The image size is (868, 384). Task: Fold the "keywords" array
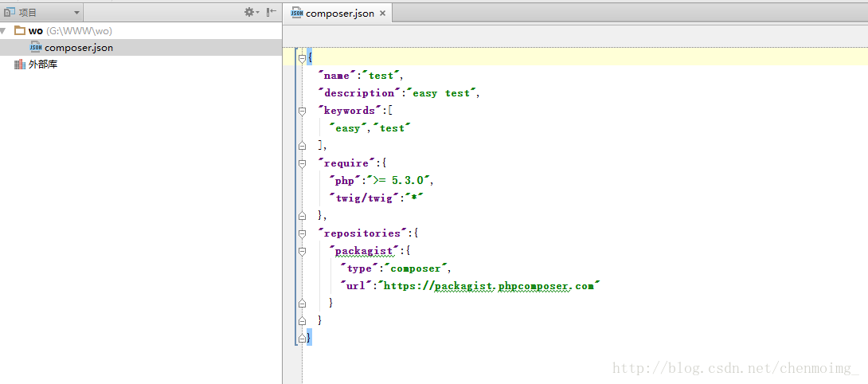(302, 111)
